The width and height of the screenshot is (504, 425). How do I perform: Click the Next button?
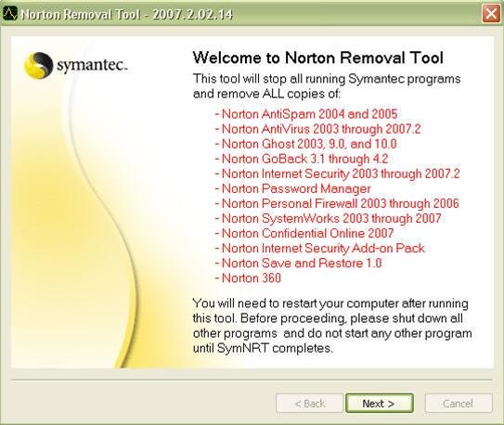(x=380, y=403)
